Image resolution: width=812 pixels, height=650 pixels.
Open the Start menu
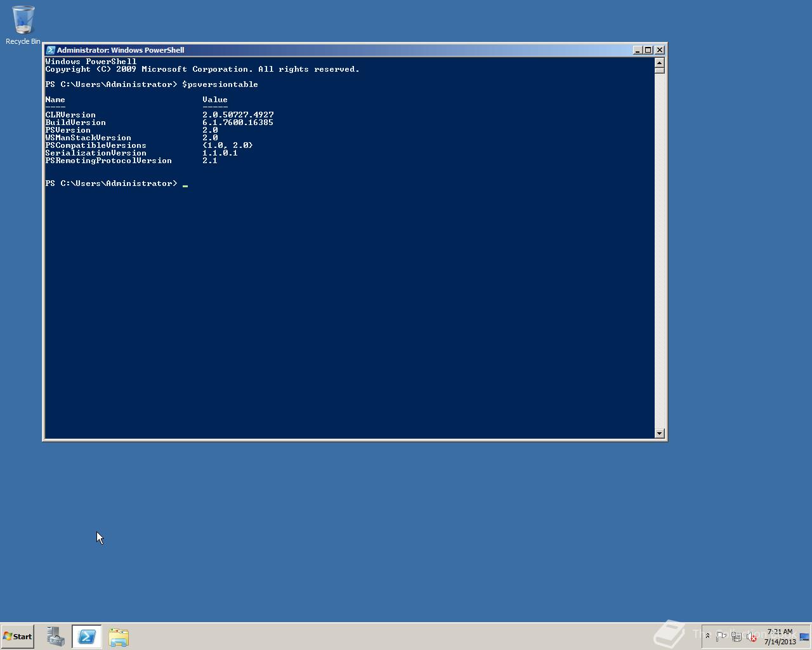pos(18,637)
